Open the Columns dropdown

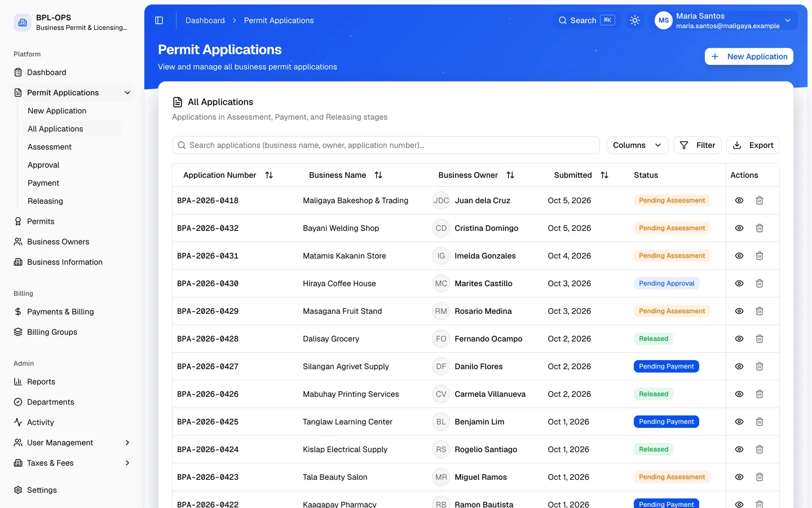click(x=638, y=145)
